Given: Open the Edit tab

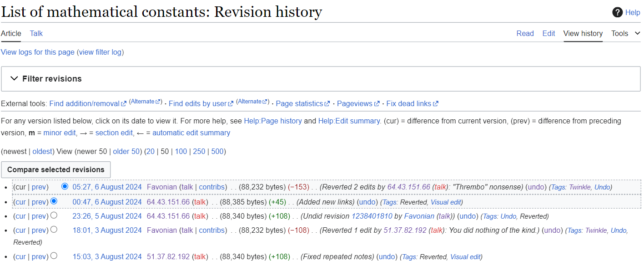Looking at the screenshot, I should click(x=548, y=33).
